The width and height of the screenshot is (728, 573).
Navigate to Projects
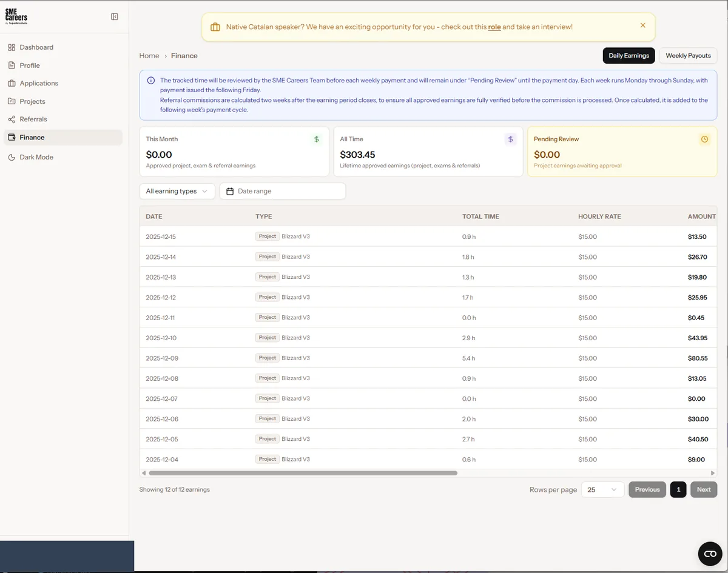63,101
